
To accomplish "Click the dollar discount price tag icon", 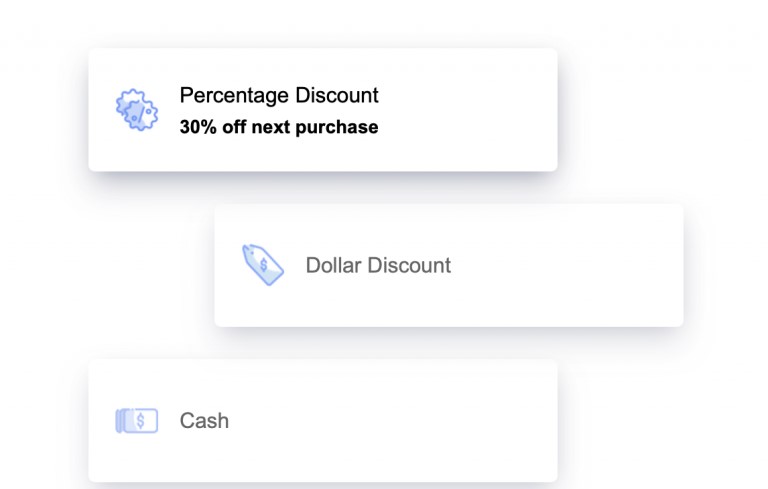I will point(263,265).
